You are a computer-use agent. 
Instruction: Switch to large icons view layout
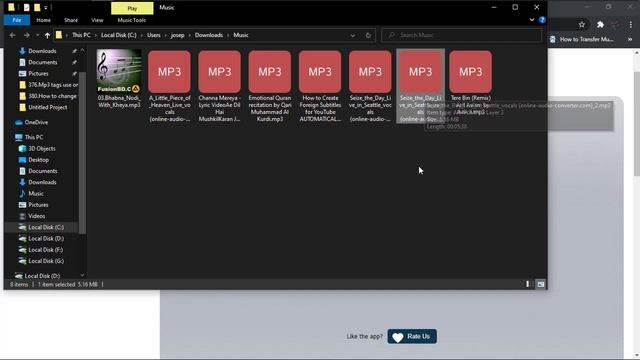click(x=541, y=284)
